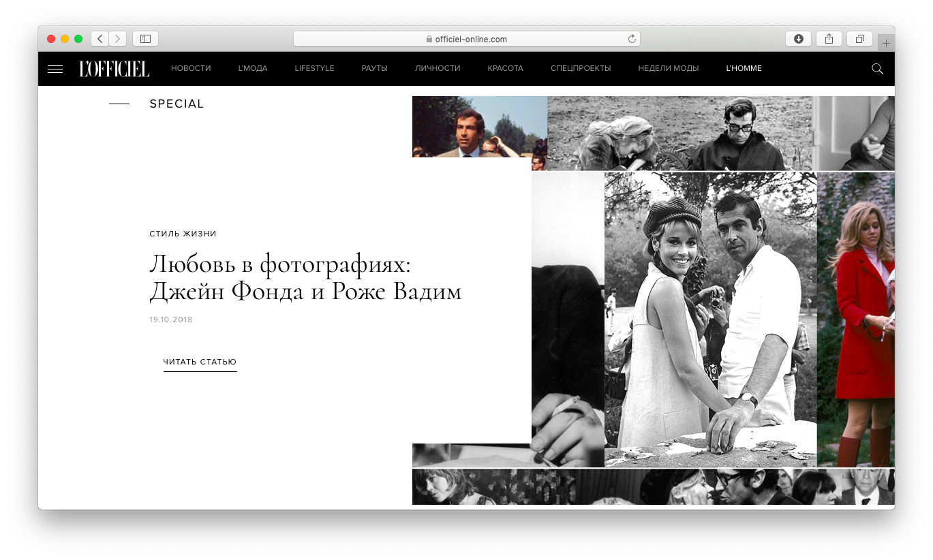Select L'HOMME in the navigation bar
933x560 pixels.
click(744, 69)
